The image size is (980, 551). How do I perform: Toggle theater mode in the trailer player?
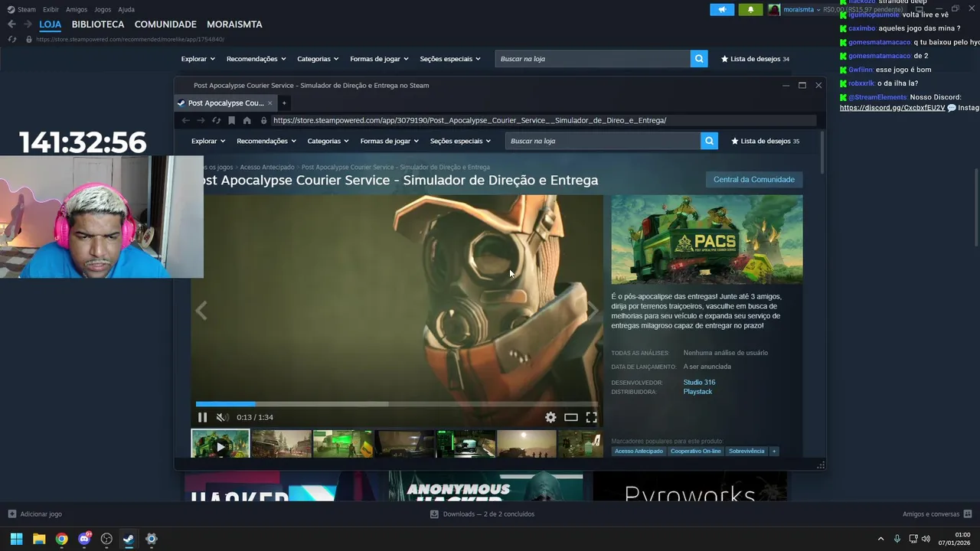[x=571, y=417]
